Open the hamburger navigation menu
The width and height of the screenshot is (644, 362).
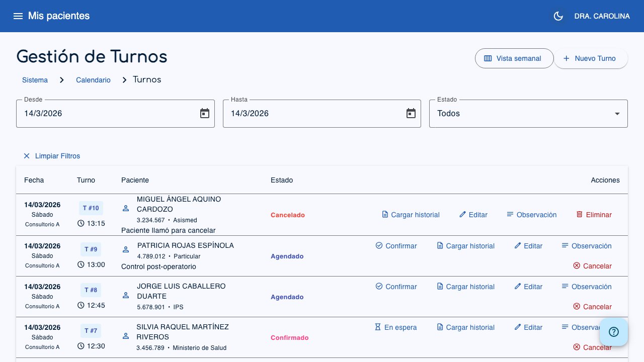click(18, 16)
